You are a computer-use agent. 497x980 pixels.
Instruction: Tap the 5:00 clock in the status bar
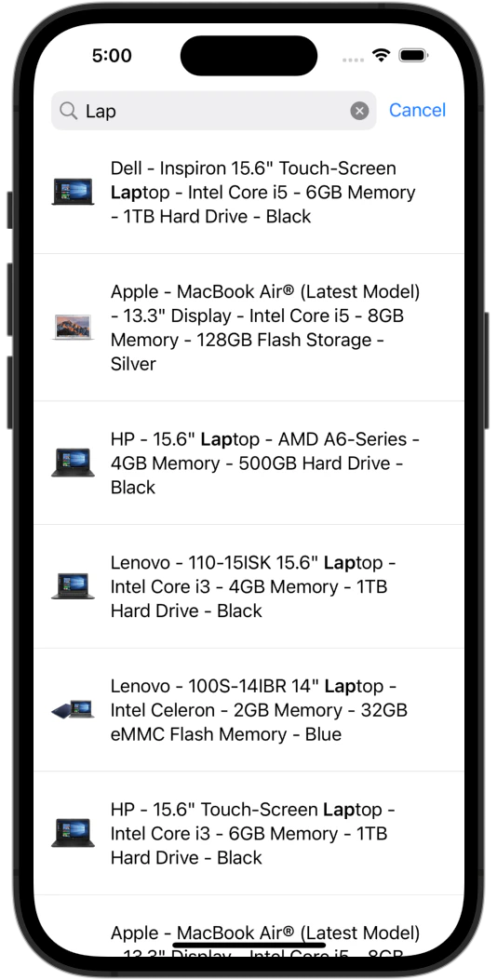[x=112, y=56]
